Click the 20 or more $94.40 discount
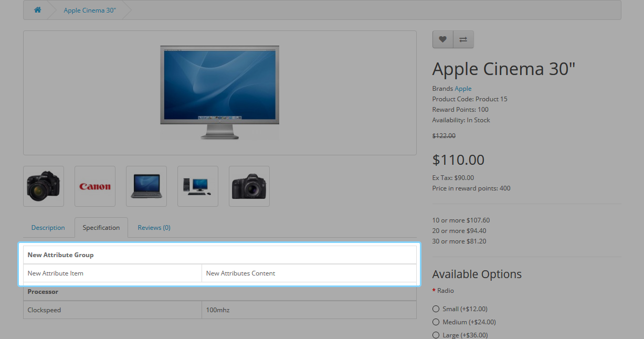Image resolution: width=644 pixels, height=339 pixels. pyautogui.click(x=459, y=231)
